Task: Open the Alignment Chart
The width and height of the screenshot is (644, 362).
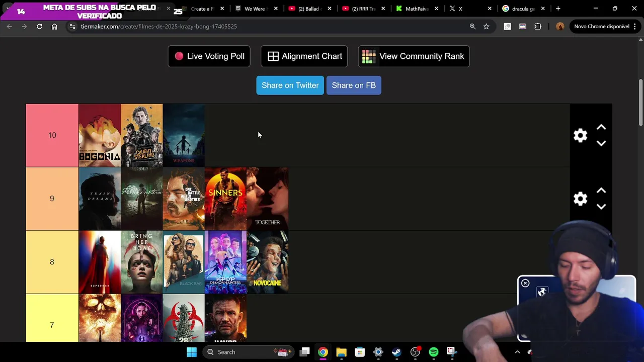Action: (x=304, y=56)
